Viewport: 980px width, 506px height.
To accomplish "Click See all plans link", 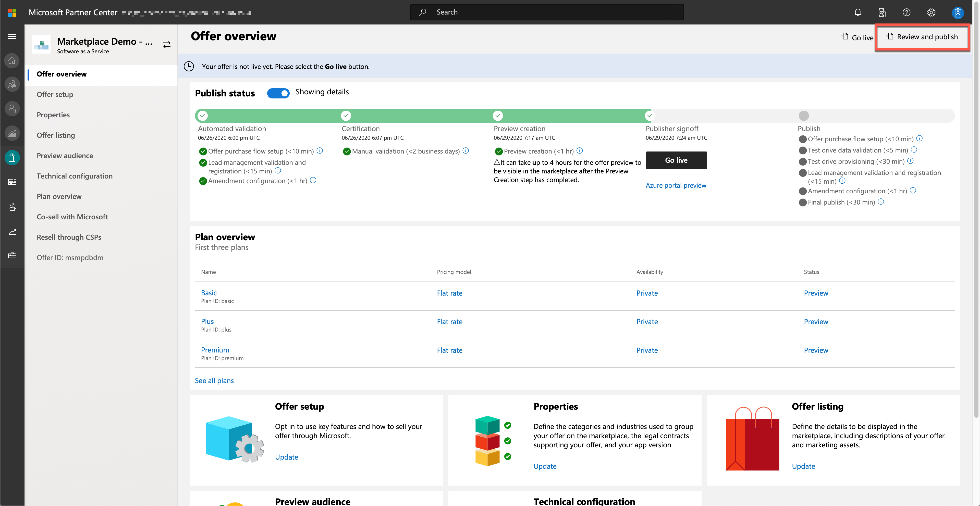I will 214,381.
